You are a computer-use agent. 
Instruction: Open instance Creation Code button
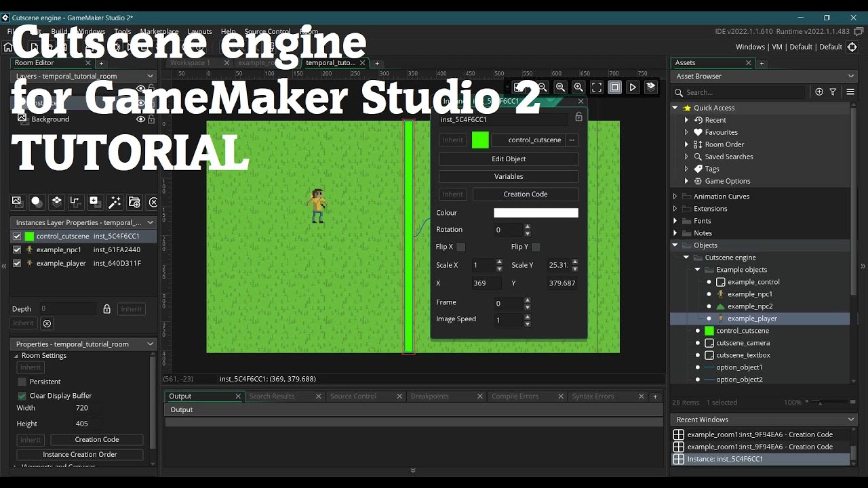point(526,194)
